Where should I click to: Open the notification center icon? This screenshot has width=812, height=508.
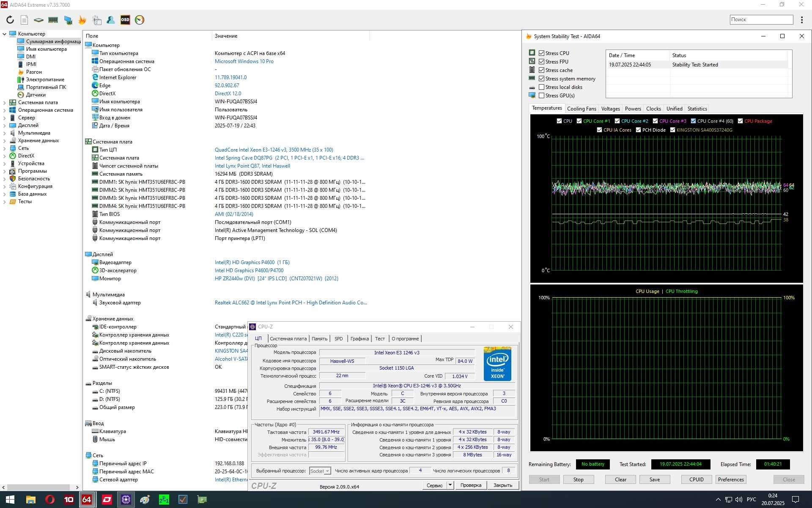click(x=795, y=500)
